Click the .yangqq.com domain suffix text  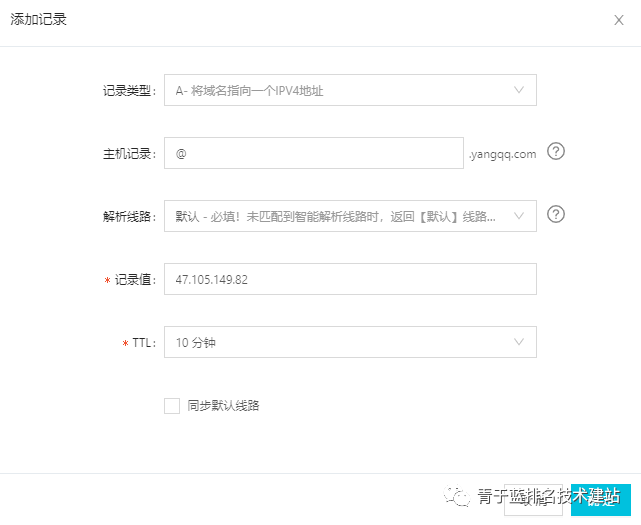tap(502, 154)
